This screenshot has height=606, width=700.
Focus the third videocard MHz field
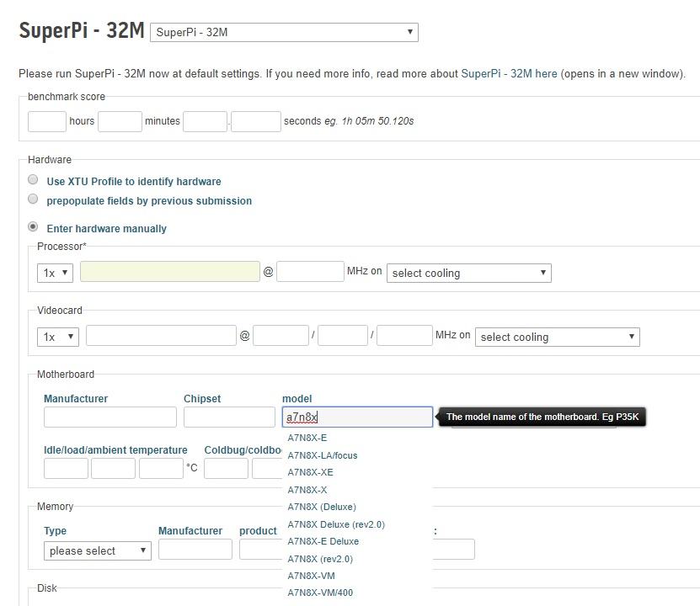404,335
